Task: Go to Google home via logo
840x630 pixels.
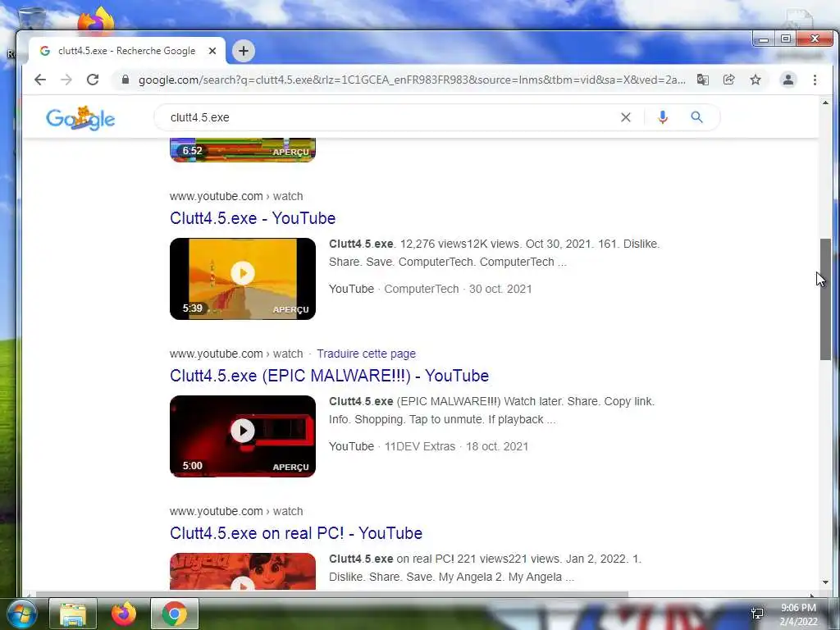Action: (x=80, y=118)
